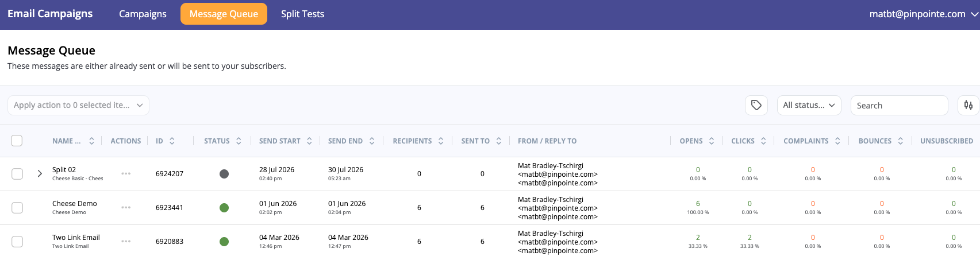
Task: Click ID 6924207 cell
Action: [x=170, y=174]
